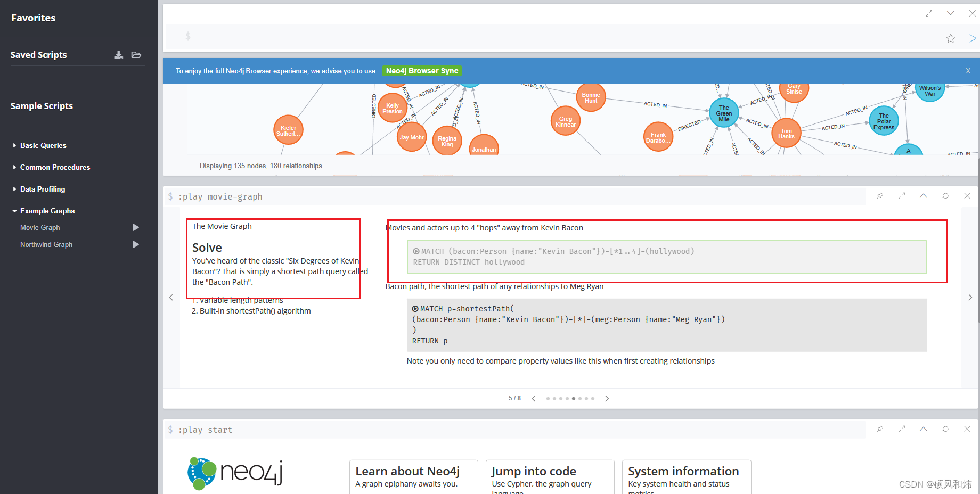Click the :play movie-graph command text

coord(220,196)
